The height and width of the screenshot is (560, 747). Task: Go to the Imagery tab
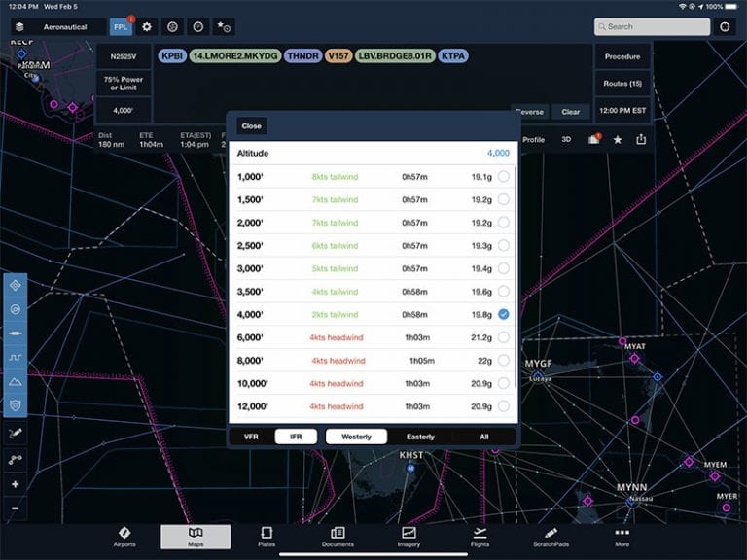[x=409, y=537]
